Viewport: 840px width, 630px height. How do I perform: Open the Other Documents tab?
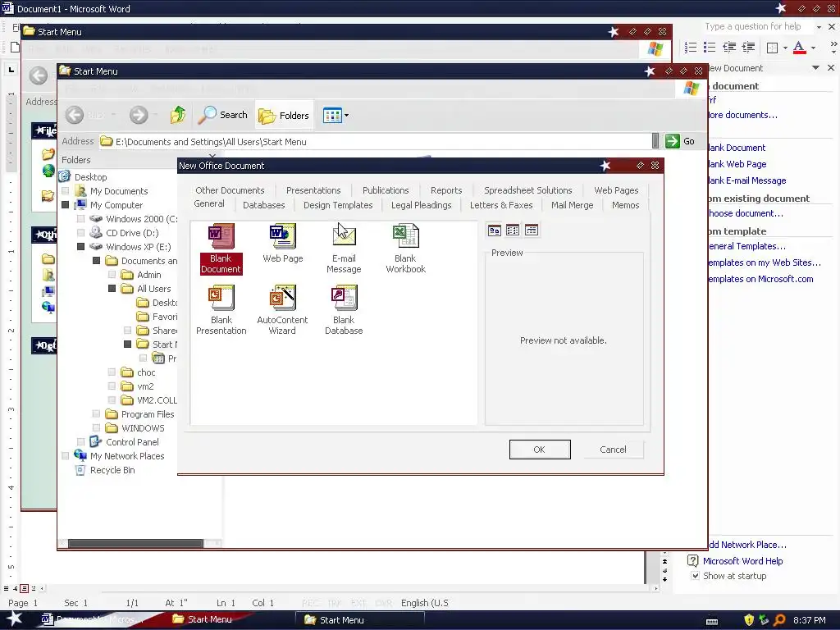point(230,190)
